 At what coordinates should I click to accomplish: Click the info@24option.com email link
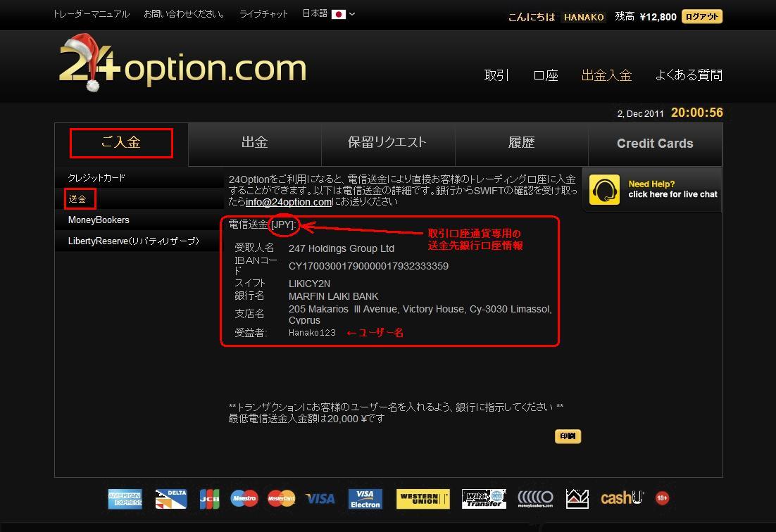point(289,202)
